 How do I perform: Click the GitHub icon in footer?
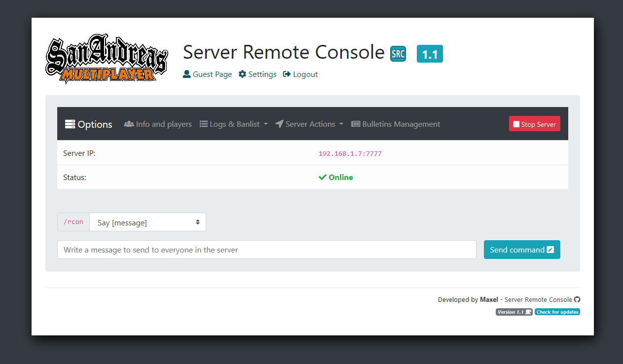click(x=577, y=299)
